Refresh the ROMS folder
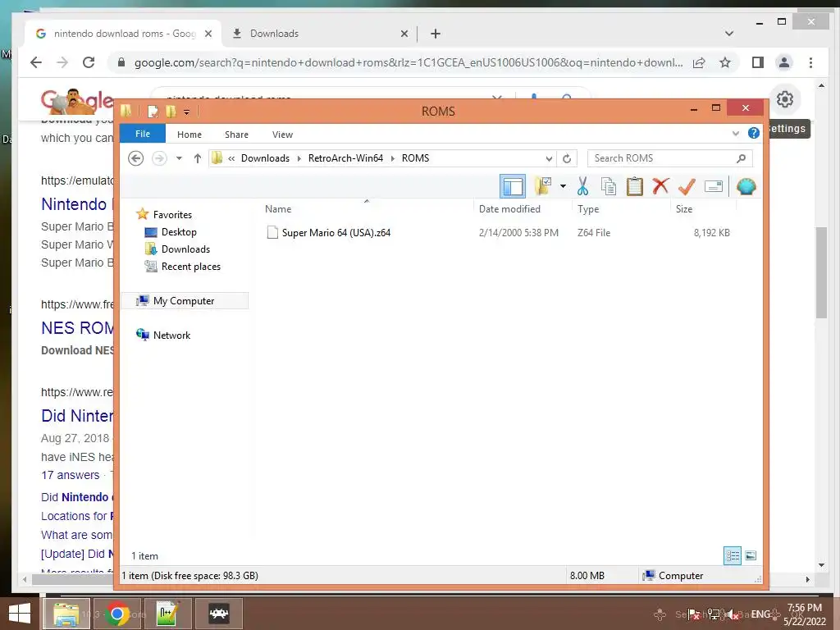 pos(567,158)
